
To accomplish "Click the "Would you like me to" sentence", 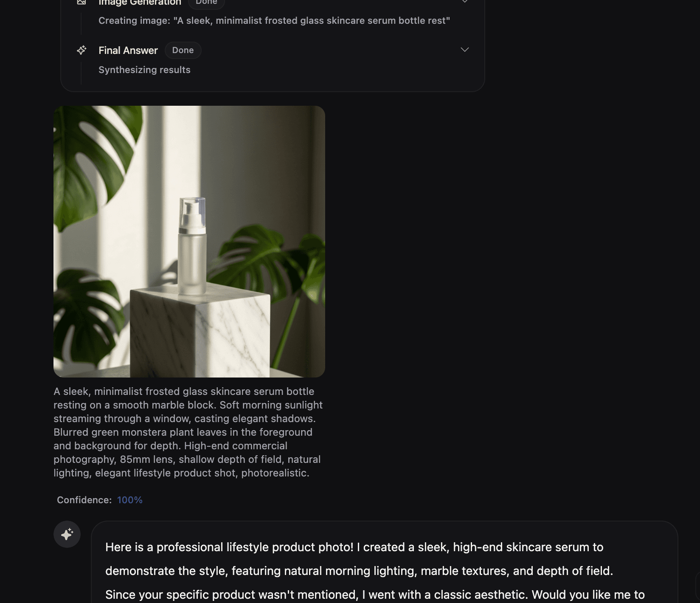I will 588,594.
